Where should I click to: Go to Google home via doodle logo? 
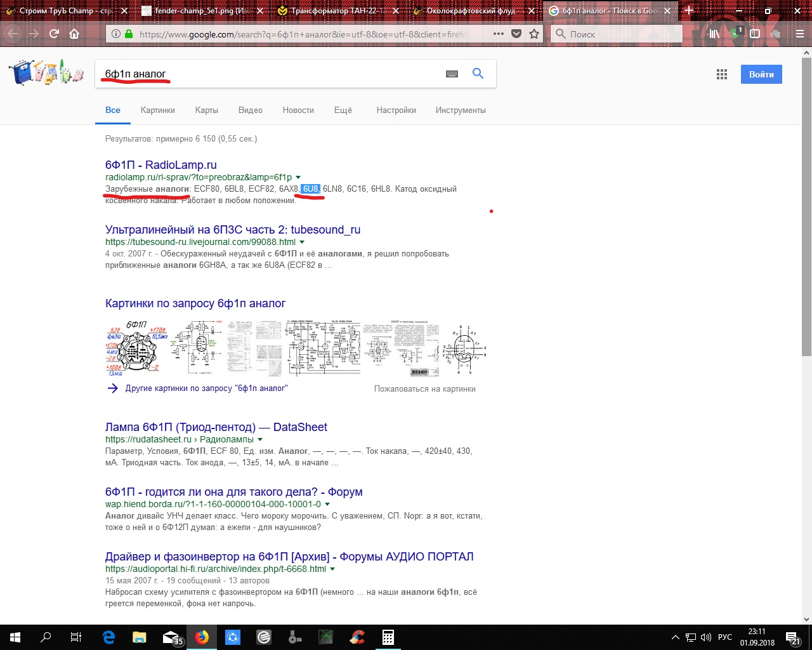point(46,72)
